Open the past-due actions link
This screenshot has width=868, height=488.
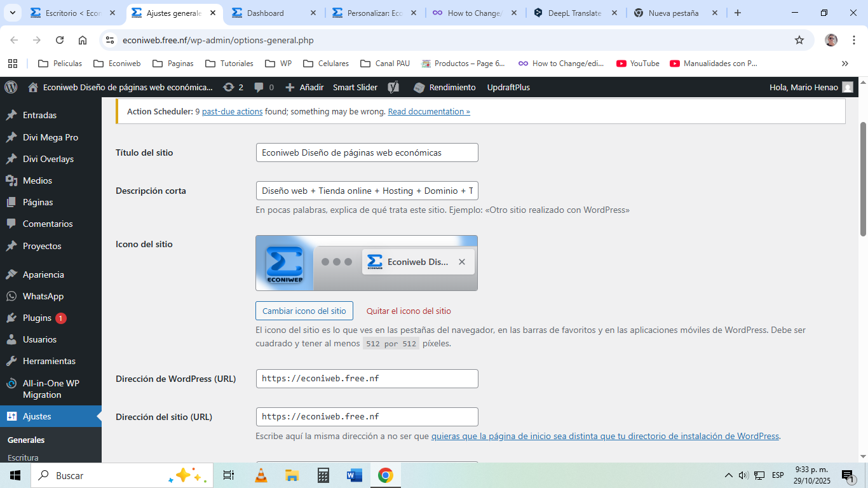click(232, 111)
